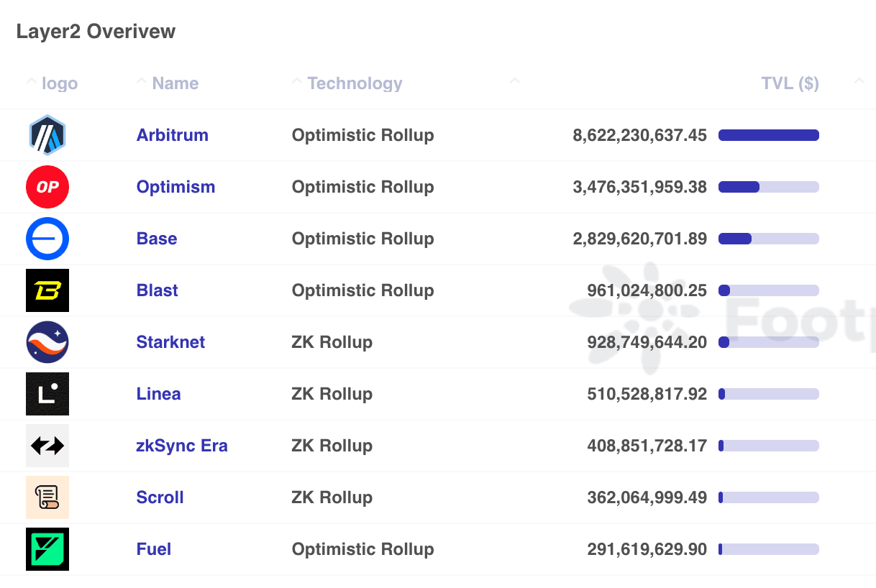876x588 pixels.
Task: Sort by the Technology column header
Action: coord(355,84)
